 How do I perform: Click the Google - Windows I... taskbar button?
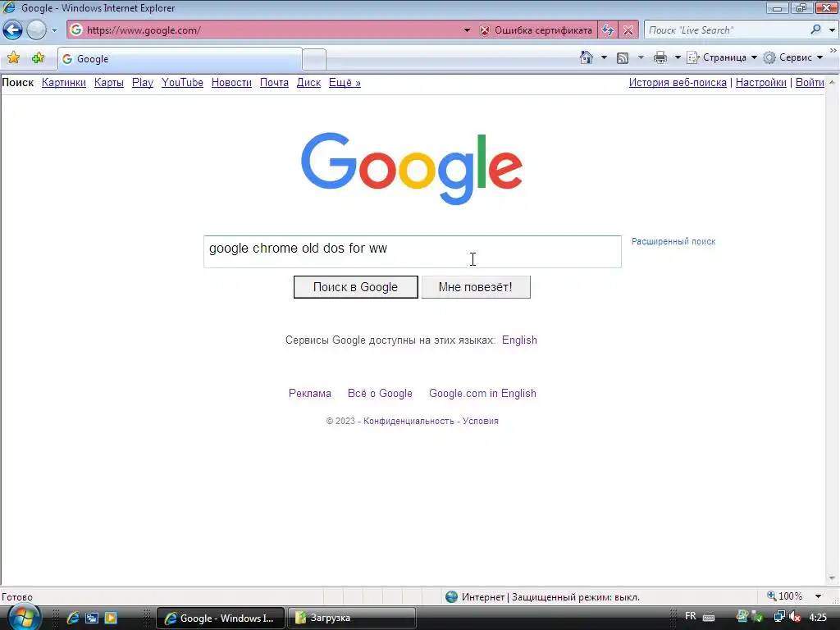[221, 618]
